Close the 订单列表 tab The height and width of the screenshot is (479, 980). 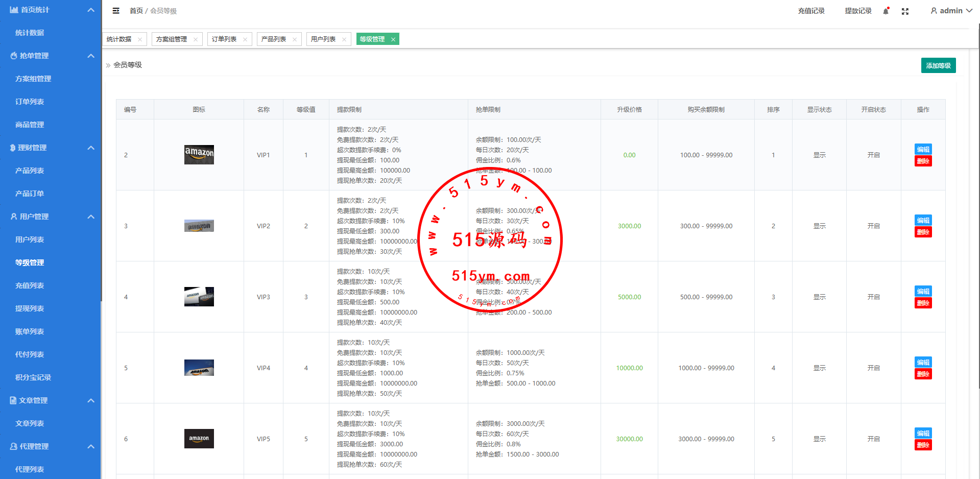245,39
